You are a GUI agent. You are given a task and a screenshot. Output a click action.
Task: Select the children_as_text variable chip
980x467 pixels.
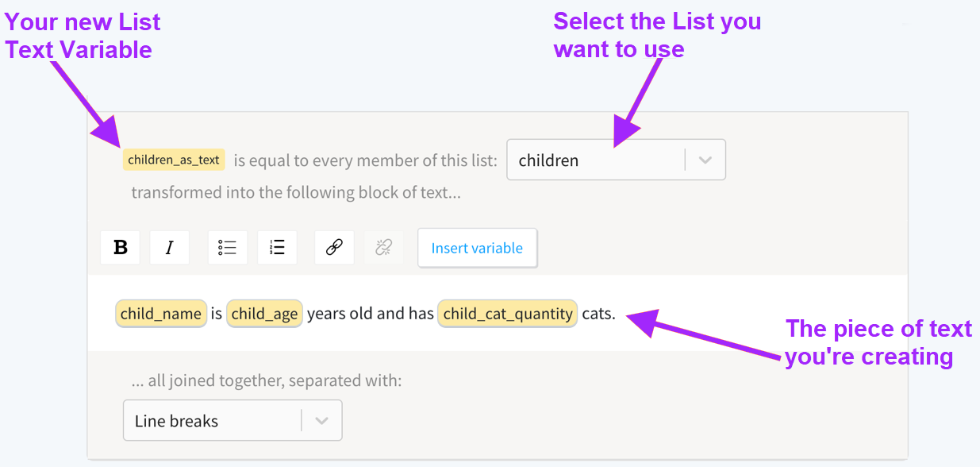click(x=174, y=159)
